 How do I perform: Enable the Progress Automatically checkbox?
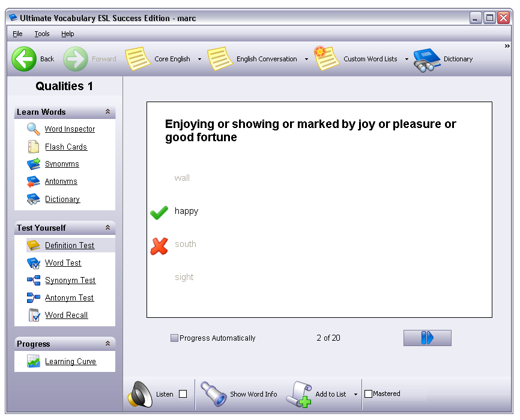pos(174,338)
